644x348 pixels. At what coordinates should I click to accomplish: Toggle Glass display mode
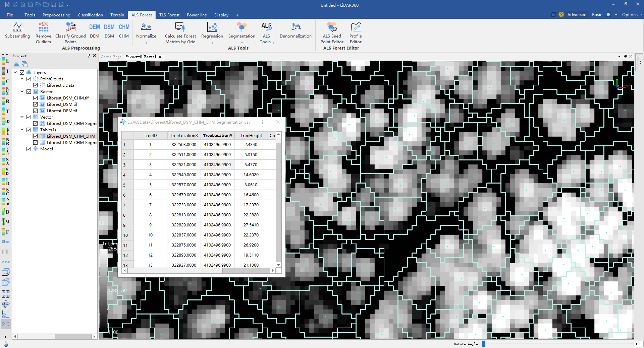pyautogui.click(x=6, y=242)
